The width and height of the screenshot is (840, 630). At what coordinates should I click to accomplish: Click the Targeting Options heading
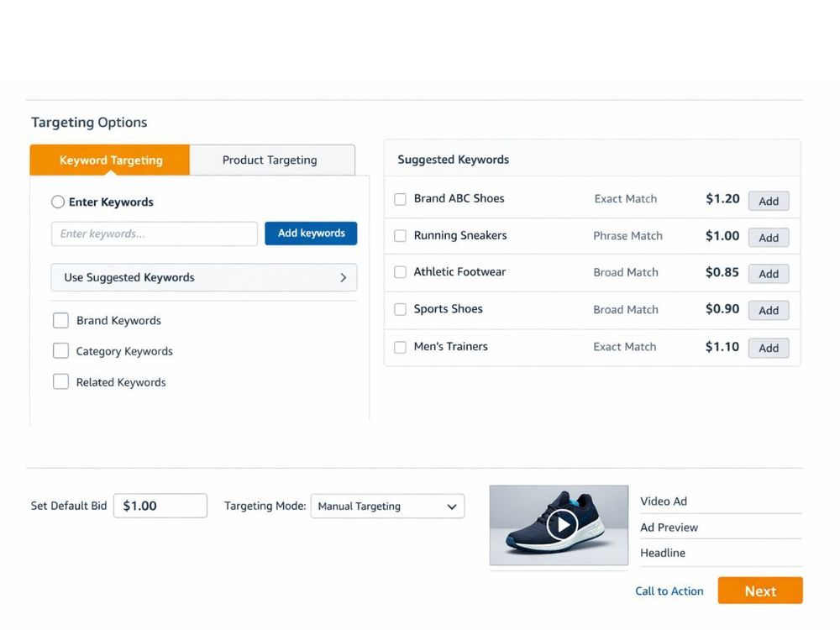pos(89,122)
